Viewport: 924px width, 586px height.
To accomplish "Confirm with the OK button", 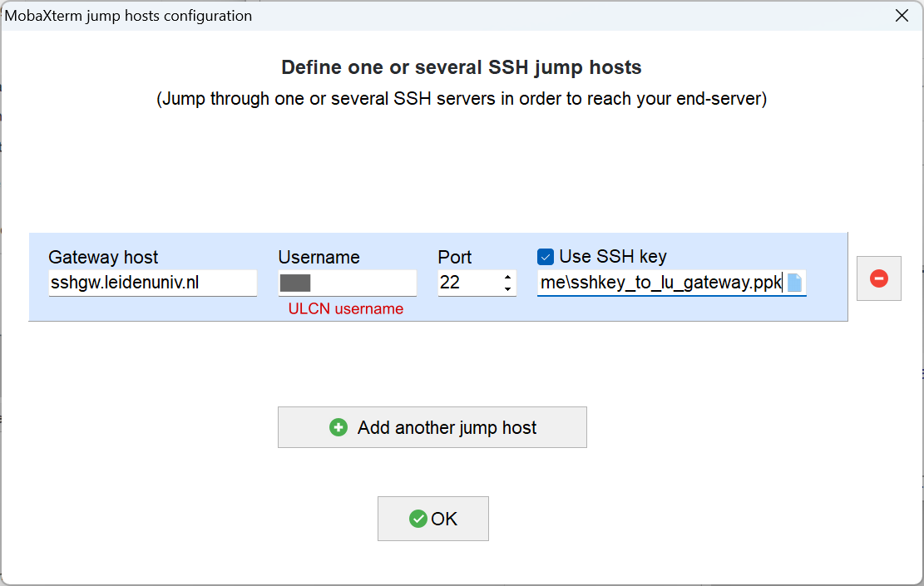I will pyautogui.click(x=433, y=519).
